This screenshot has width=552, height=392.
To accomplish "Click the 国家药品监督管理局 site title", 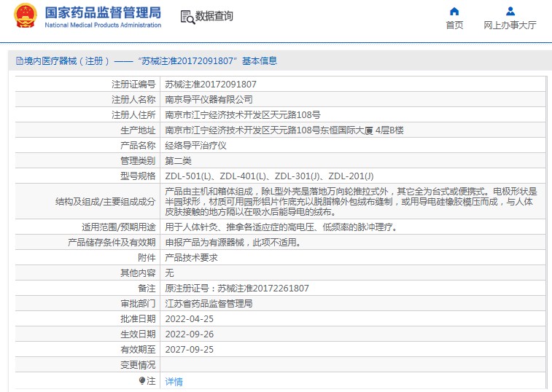I will coord(103,12).
